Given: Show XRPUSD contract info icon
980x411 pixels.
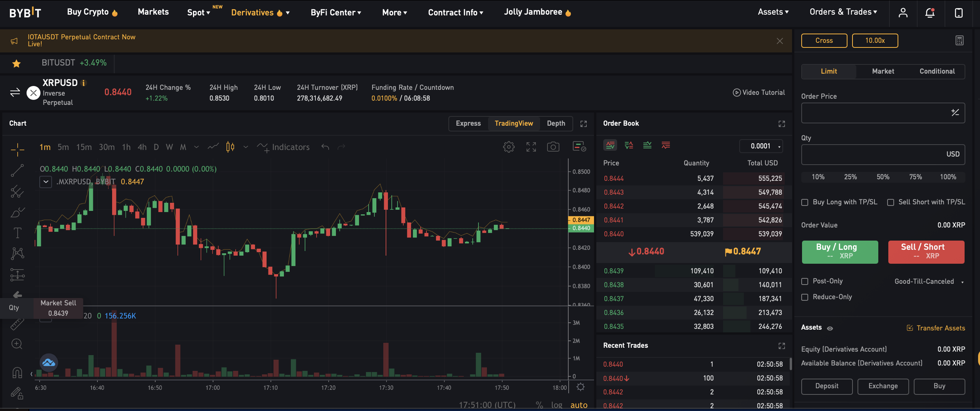Looking at the screenshot, I should click(x=84, y=83).
